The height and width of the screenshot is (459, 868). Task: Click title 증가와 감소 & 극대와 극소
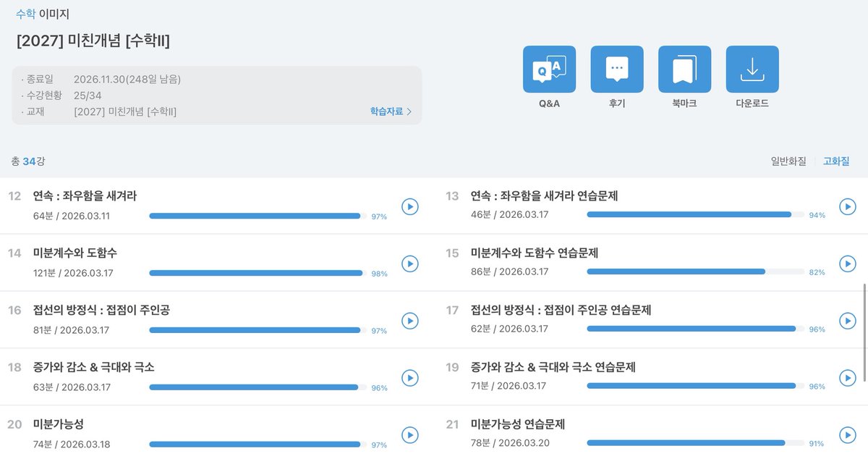tap(94, 367)
